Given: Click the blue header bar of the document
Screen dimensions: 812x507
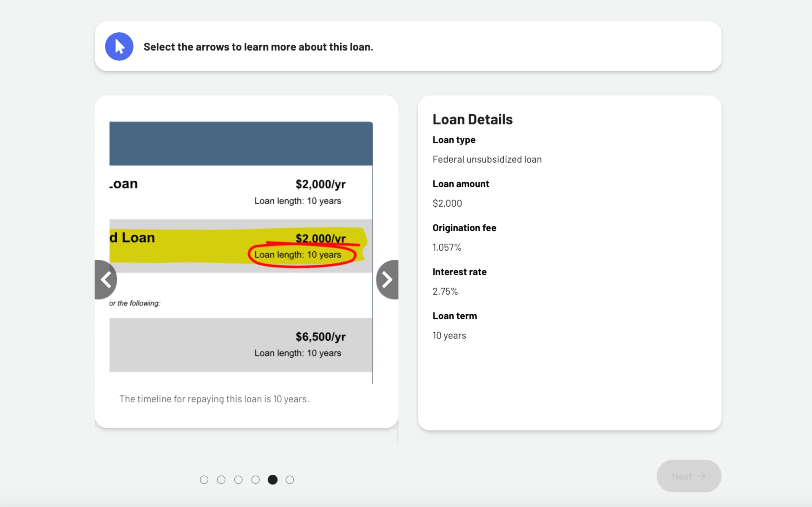Looking at the screenshot, I should coord(240,144).
